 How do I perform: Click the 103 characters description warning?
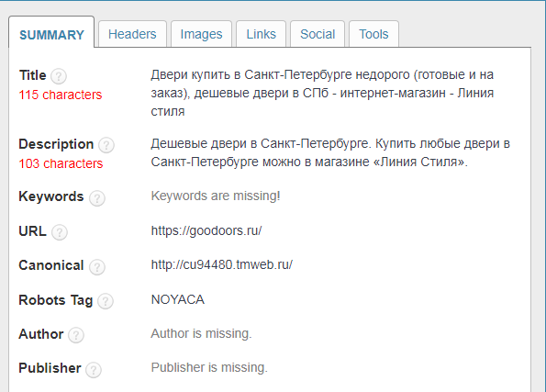pos(61,163)
